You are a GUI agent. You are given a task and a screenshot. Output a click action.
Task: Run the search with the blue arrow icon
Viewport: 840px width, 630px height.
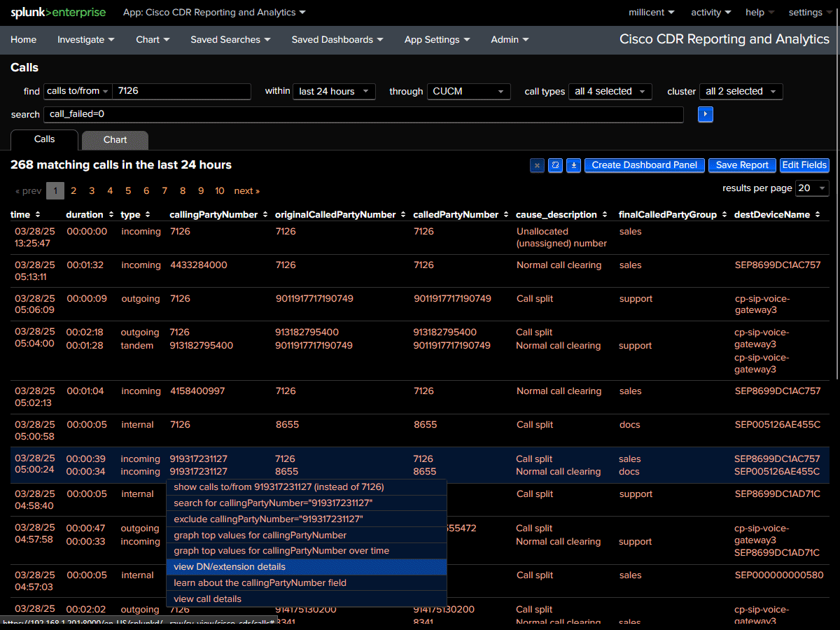tap(705, 114)
